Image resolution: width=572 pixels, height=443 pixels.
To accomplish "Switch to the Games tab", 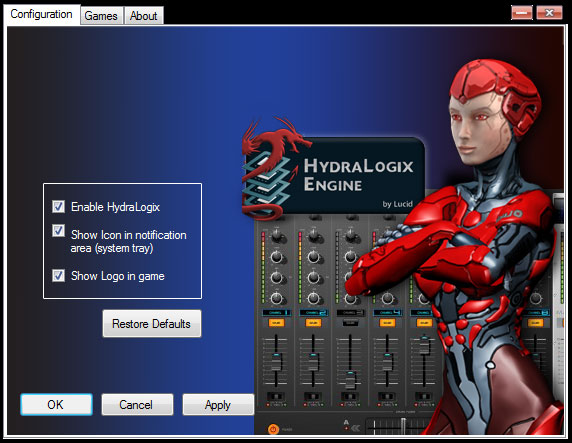I will (x=101, y=16).
